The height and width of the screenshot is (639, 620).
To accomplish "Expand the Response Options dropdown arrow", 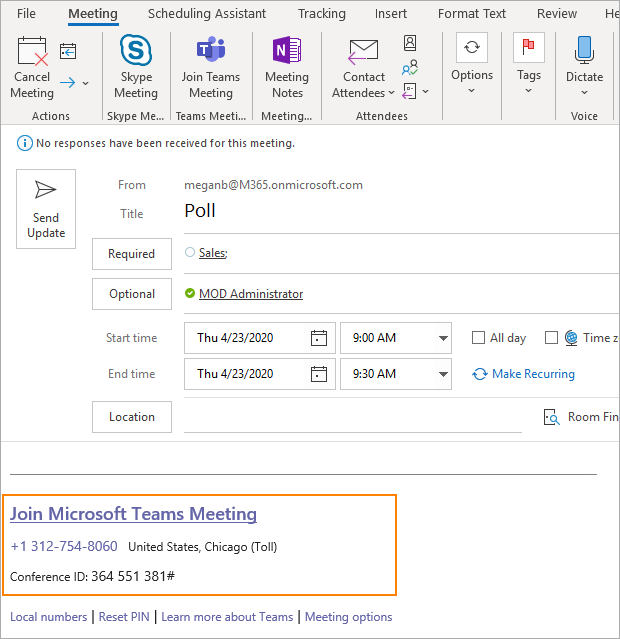I will [426, 91].
